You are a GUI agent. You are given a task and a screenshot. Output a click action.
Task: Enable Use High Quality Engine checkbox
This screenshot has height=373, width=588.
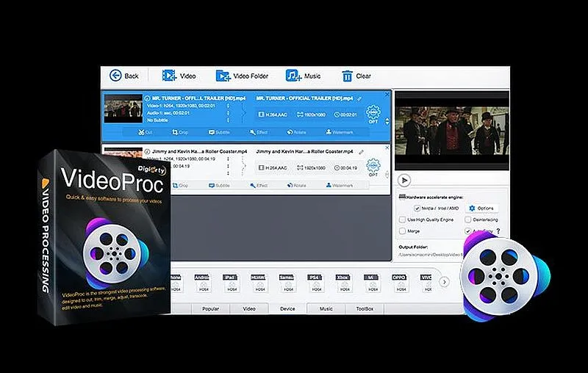tap(402, 220)
